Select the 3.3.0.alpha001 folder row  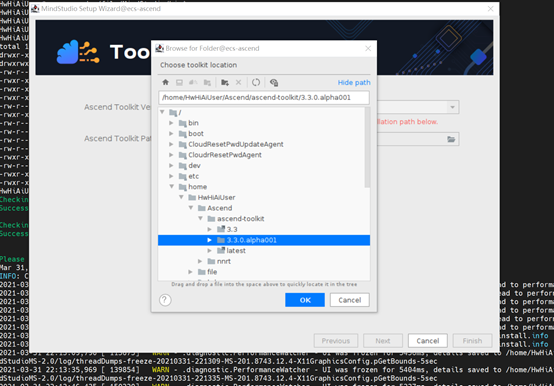pos(264,240)
